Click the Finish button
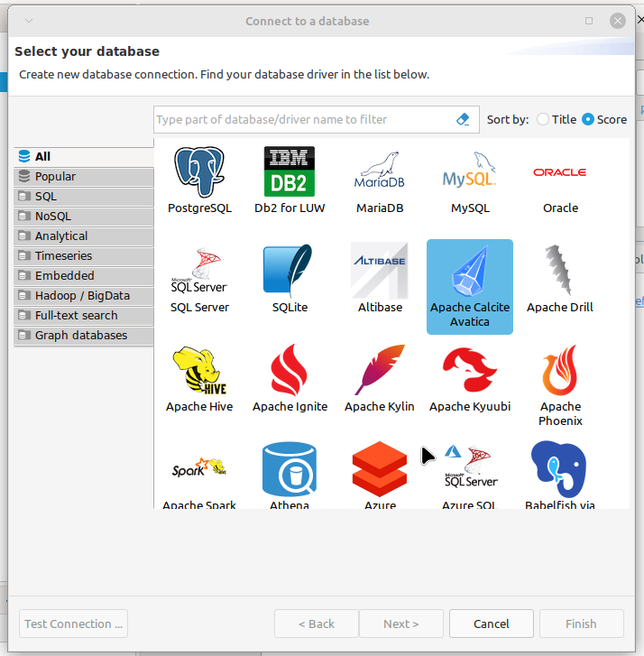 tap(581, 624)
